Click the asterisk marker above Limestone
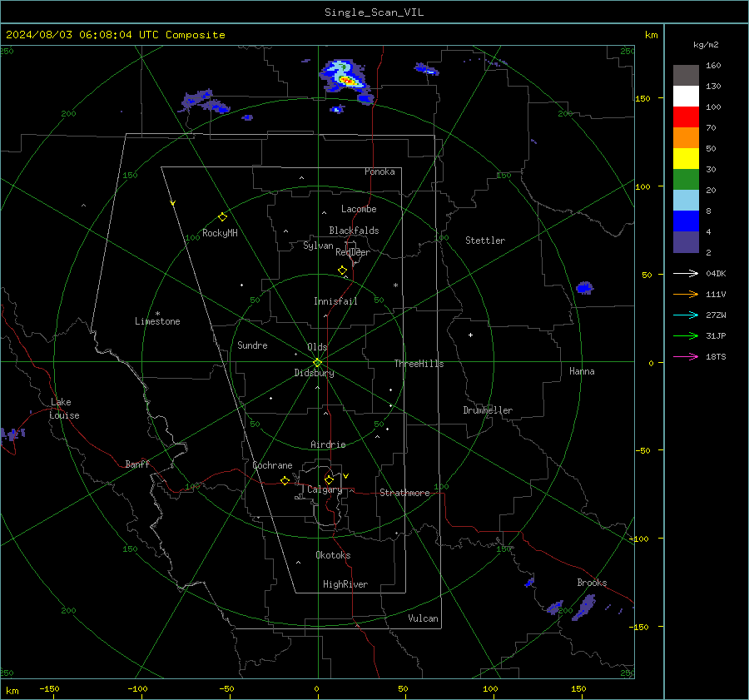This screenshot has height=700, width=749. pyautogui.click(x=157, y=314)
